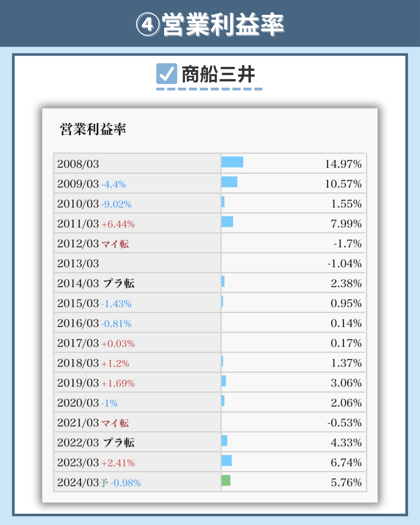The height and width of the screenshot is (525, 420).
Task: Click the blue bar for 10.57%
Action: (x=229, y=182)
